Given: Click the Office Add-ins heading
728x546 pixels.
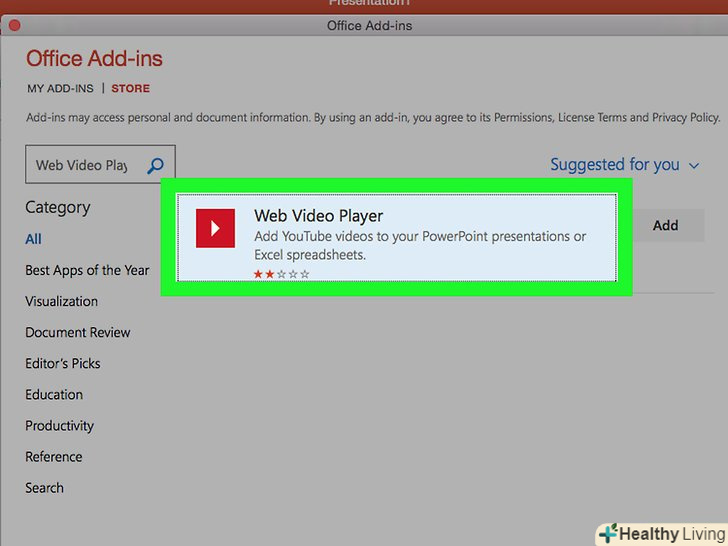Looking at the screenshot, I should click(x=94, y=59).
